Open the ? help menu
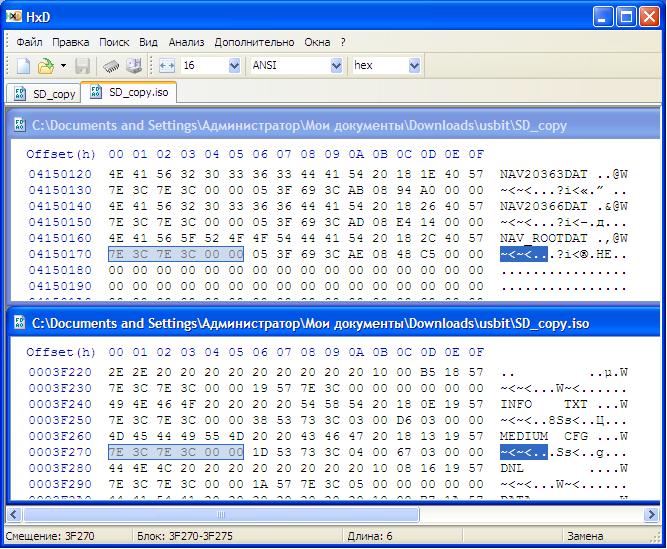The height and width of the screenshot is (549, 667). click(x=343, y=43)
